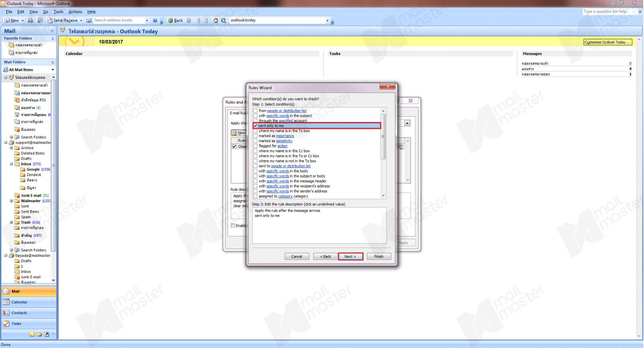Image resolution: width=644 pixels, height=348 pixels.
Task: Open the Actions menu
Action: 75,12
